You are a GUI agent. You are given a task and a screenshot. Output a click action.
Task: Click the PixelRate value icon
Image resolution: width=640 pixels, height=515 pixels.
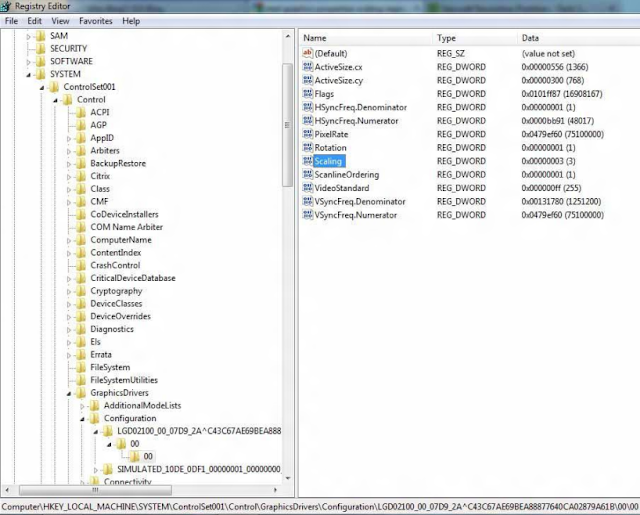tap(308, 134)
